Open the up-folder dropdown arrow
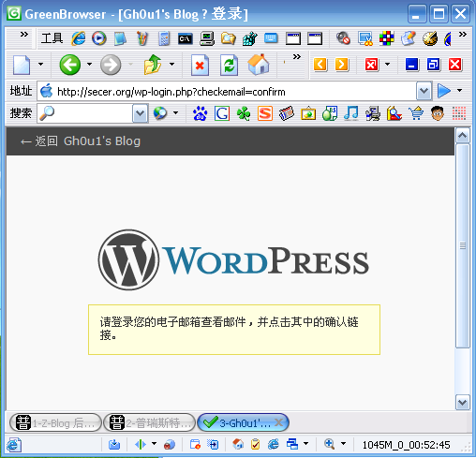476x458 pixels. pyautogui.click(x=171, y=65)
